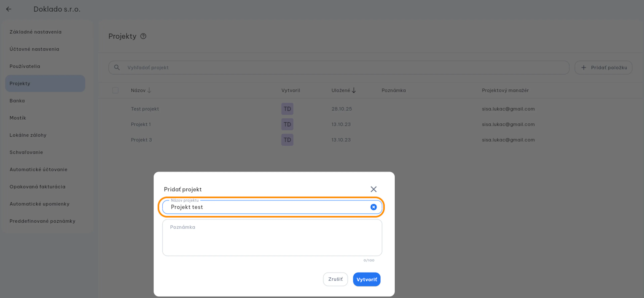Click the plus icon in Pridať položku
The width and height of the screenshot is (644, 298).
coord(583,68)
